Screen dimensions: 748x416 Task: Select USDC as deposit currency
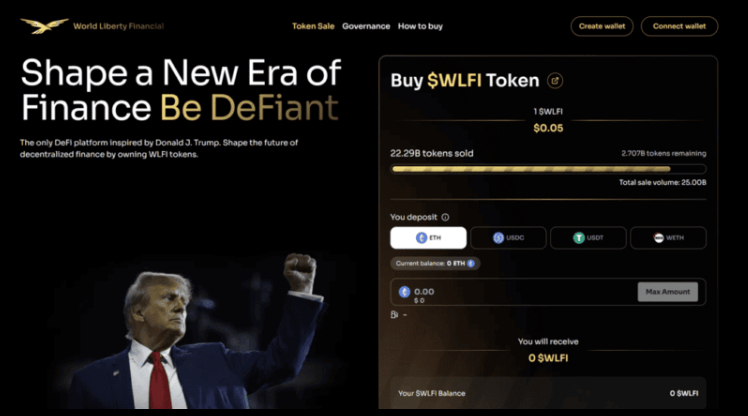(508, 238)
